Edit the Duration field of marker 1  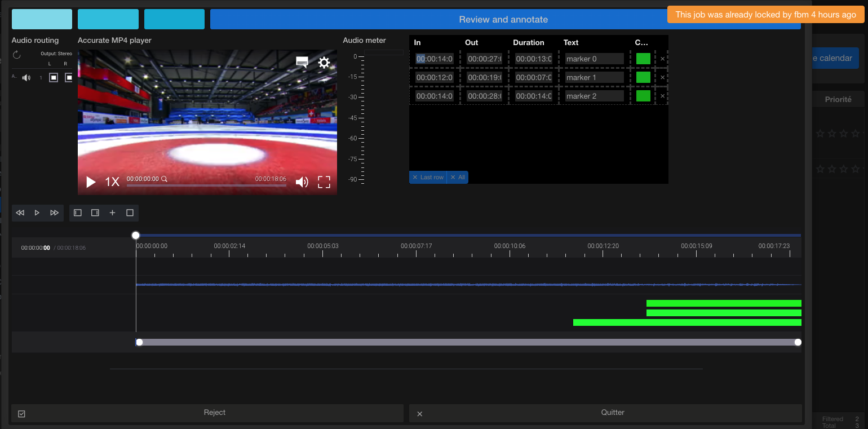tap(533, 77)
